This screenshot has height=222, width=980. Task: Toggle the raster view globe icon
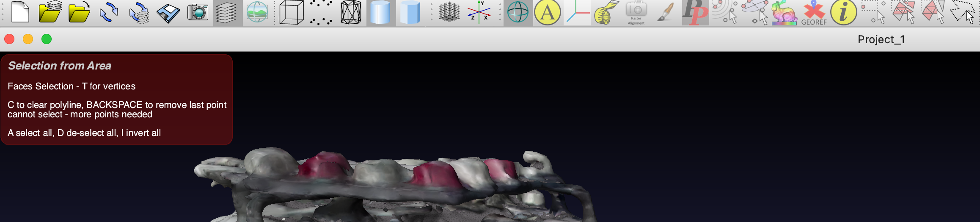click(257, 13)
